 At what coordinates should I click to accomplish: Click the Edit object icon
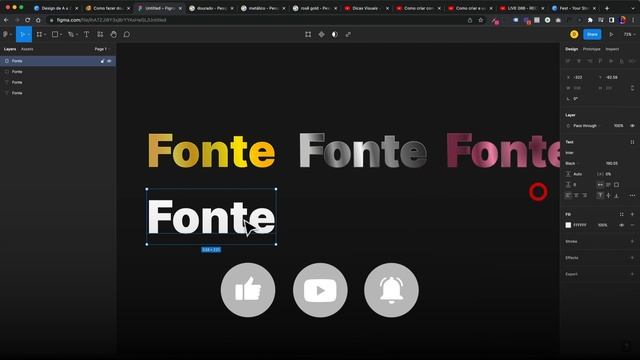tap(308, 35)
